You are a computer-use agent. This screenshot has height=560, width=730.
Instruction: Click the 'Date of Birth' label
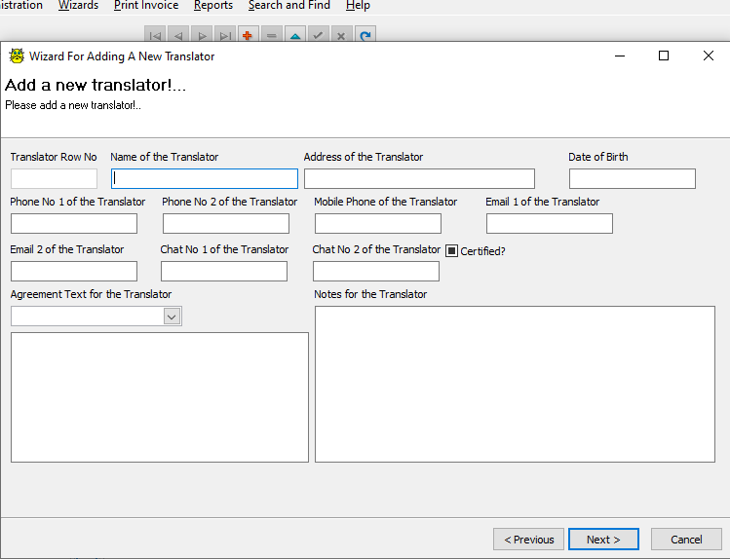(598, 157)
